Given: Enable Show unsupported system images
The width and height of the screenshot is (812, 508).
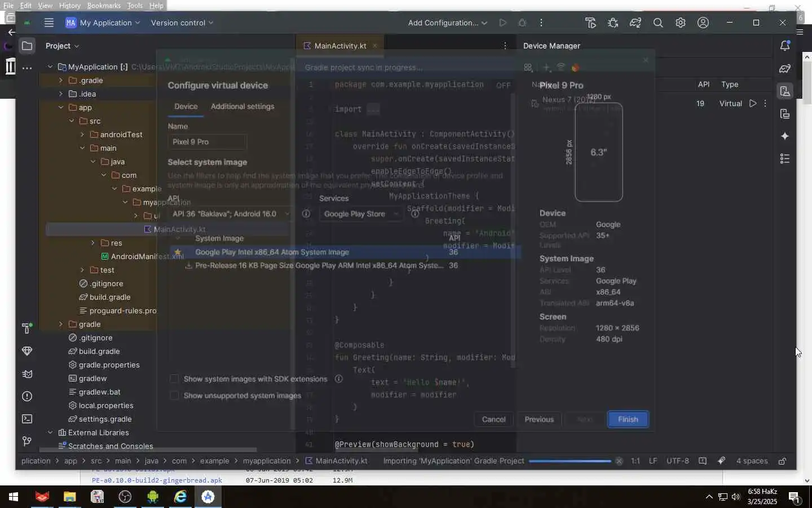Looking at the screenshot, I should (x=174, y=395).
